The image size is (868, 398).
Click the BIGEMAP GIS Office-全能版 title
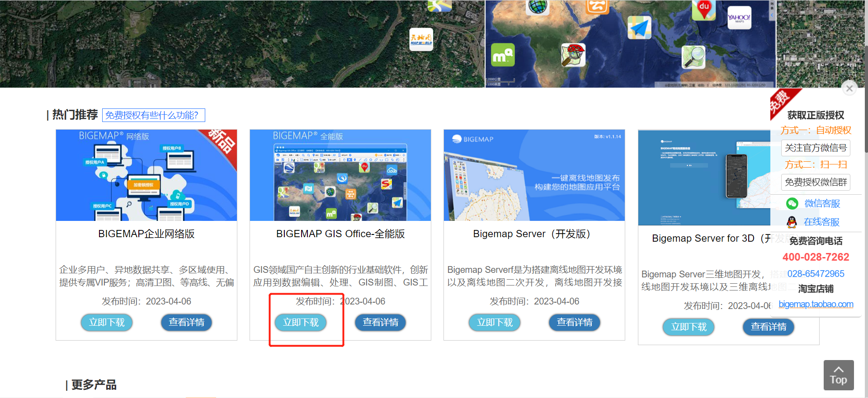340,234
